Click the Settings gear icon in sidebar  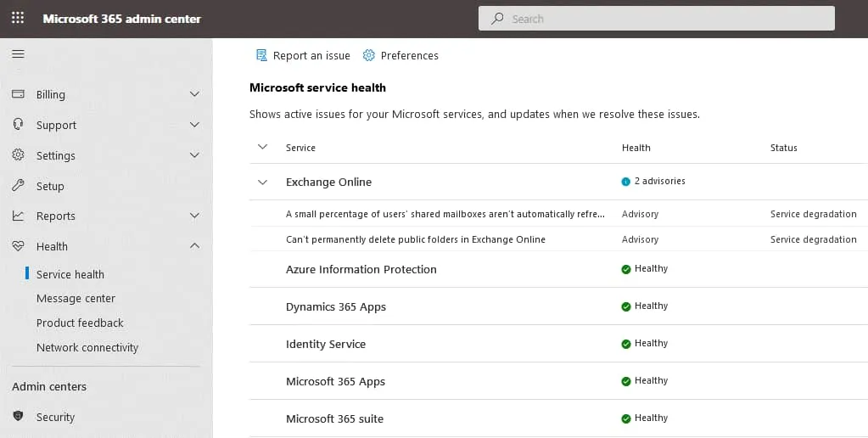tap(18, 155)
